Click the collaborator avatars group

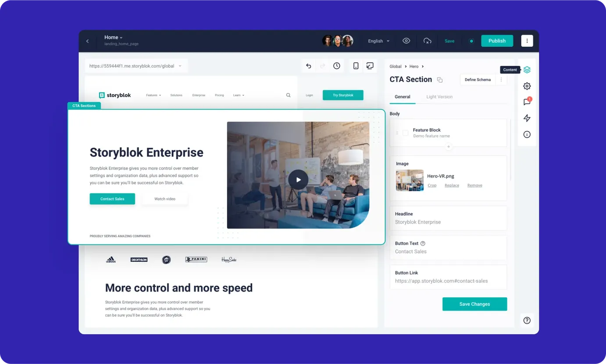point(338,41)
